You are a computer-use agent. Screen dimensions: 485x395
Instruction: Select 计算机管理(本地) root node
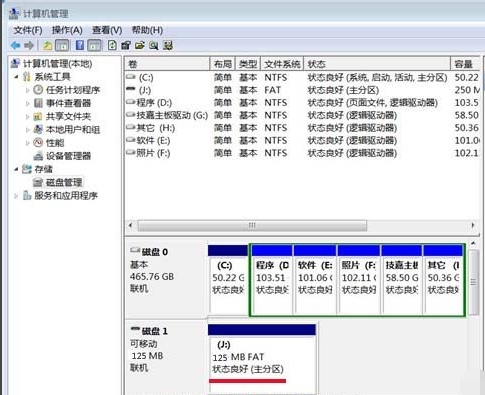57,63
